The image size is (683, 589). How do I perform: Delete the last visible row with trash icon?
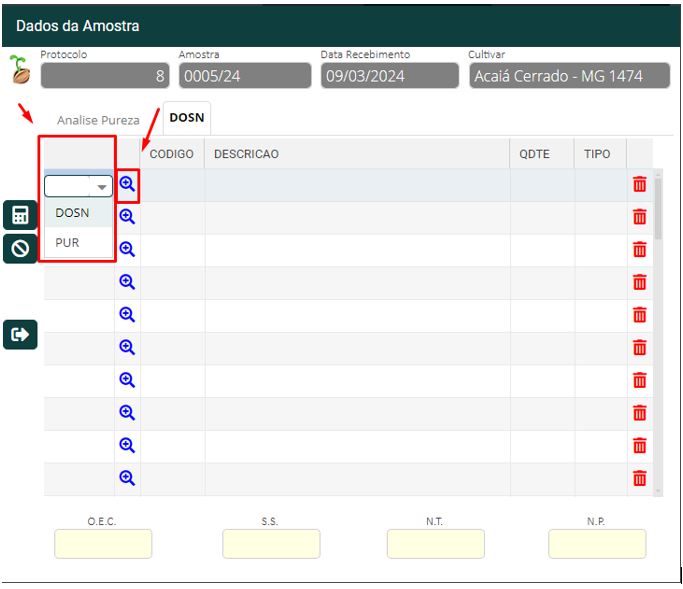pyautogui.click(x=640, y=478)
